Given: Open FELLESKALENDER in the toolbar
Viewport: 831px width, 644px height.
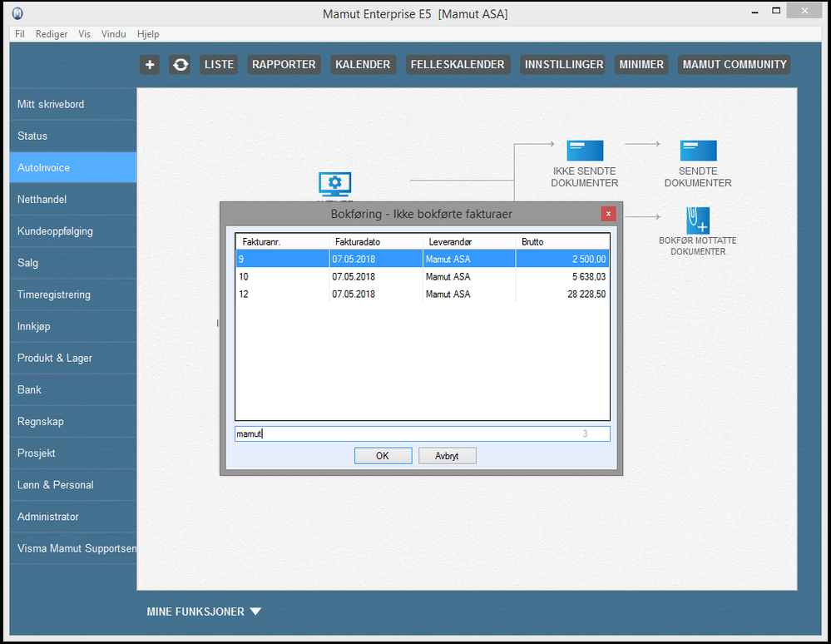Looking at the screenshot, I should 458,65.
